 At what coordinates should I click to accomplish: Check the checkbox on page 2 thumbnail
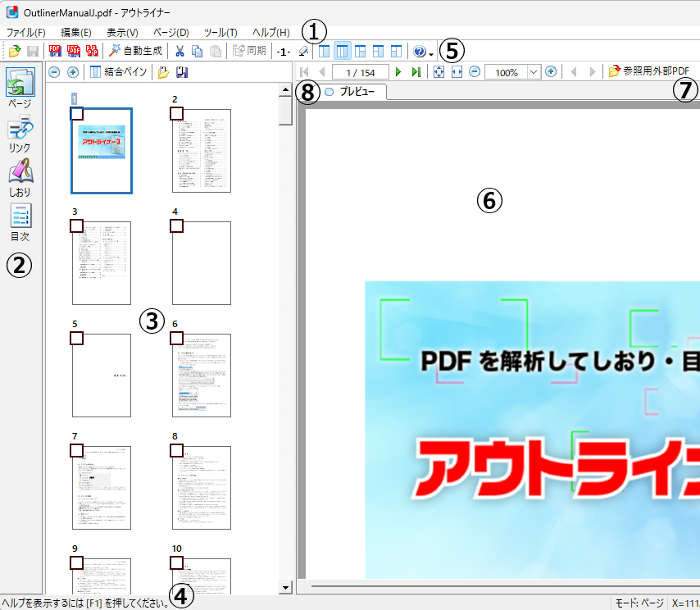[x=177, y=114]
